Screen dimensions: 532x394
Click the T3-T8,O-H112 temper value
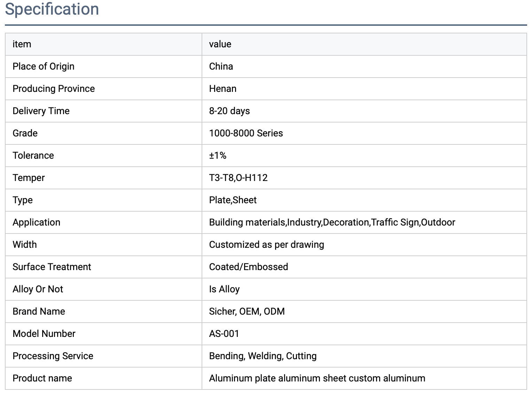pyautogui.click(x=238, y=178)
